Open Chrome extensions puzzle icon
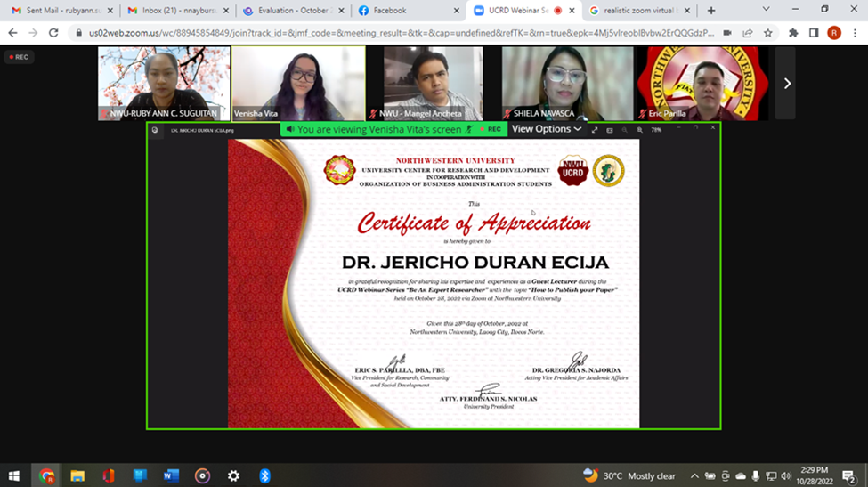Screen dimensions: 868x487 (x=793, y=33)
